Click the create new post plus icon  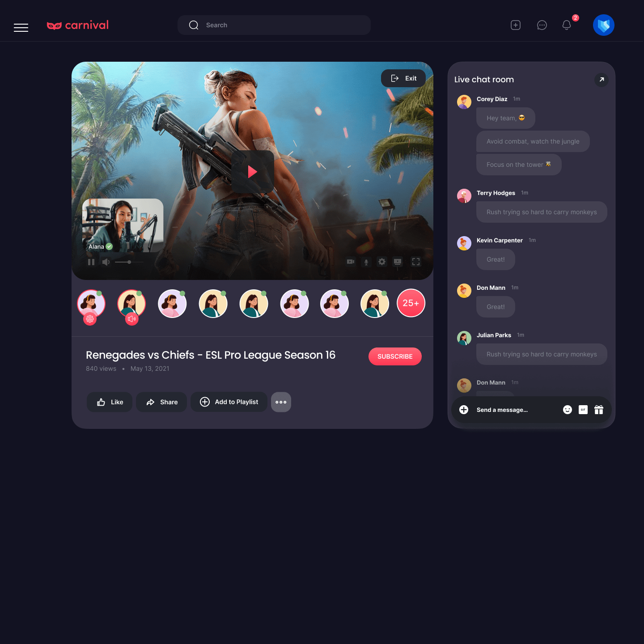click(x=516, y=25)
